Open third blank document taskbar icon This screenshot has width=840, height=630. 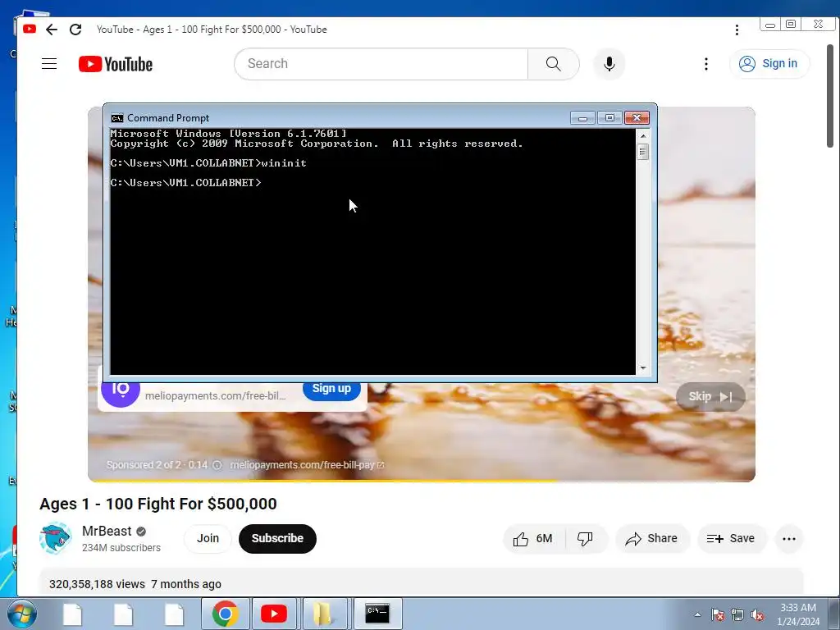point(174,614)
